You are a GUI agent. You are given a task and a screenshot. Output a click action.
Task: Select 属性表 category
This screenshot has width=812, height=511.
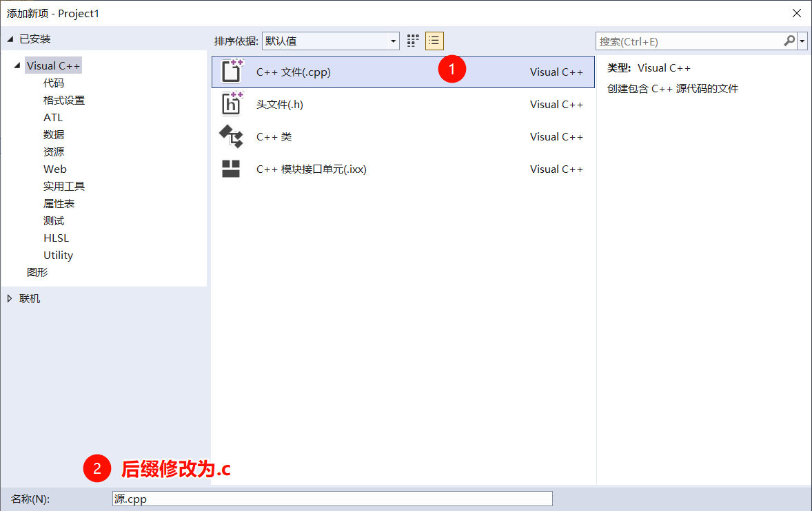pos(59,204)
